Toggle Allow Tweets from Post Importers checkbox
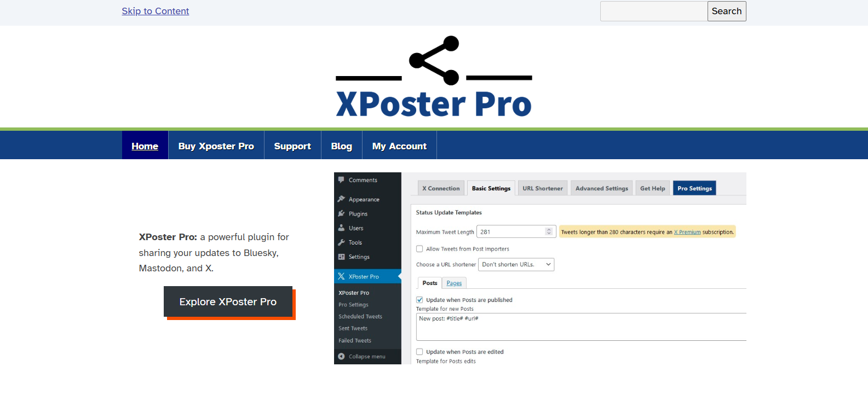This screenshot has height=401, width=868. (419, 249)
